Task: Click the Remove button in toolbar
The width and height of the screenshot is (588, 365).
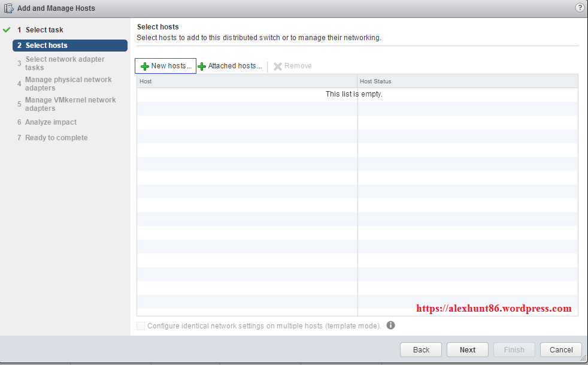Action: pyautogui.click(x=293, y=66)
